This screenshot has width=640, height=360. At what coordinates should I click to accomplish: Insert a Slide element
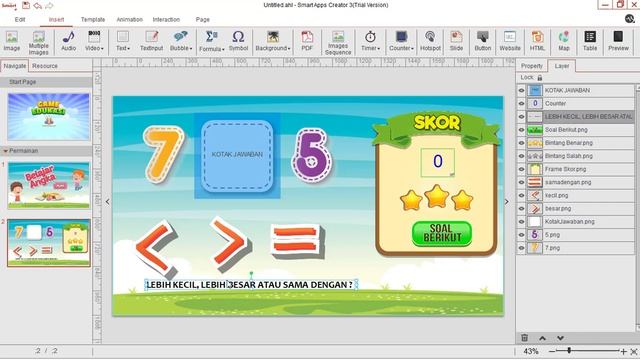[456, 41]
